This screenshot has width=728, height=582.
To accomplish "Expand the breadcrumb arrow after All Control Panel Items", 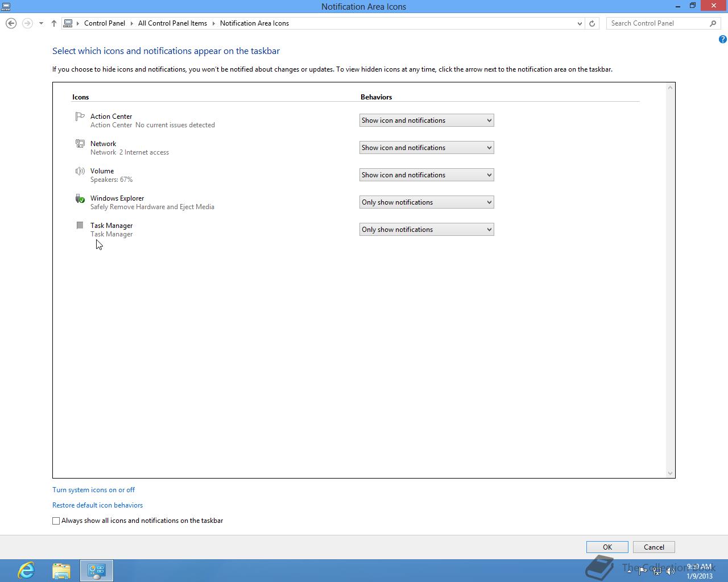I will tap(214, 23).
